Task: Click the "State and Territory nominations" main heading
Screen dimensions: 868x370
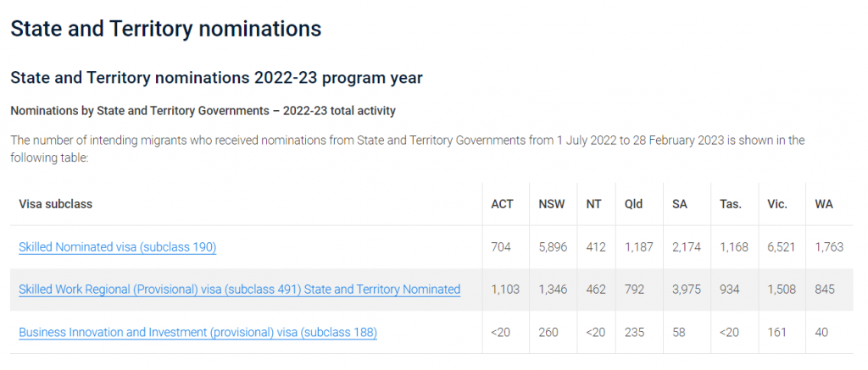Action: 165,28
